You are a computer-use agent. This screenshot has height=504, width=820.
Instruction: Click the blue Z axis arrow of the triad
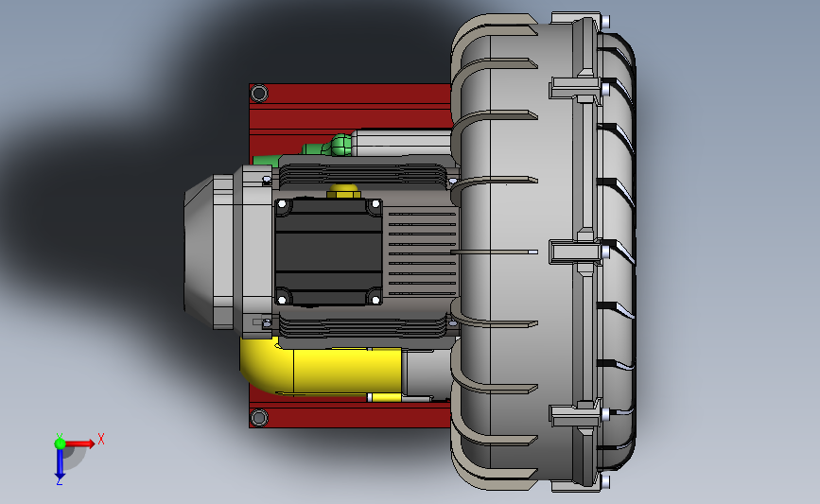coord(60,464)
